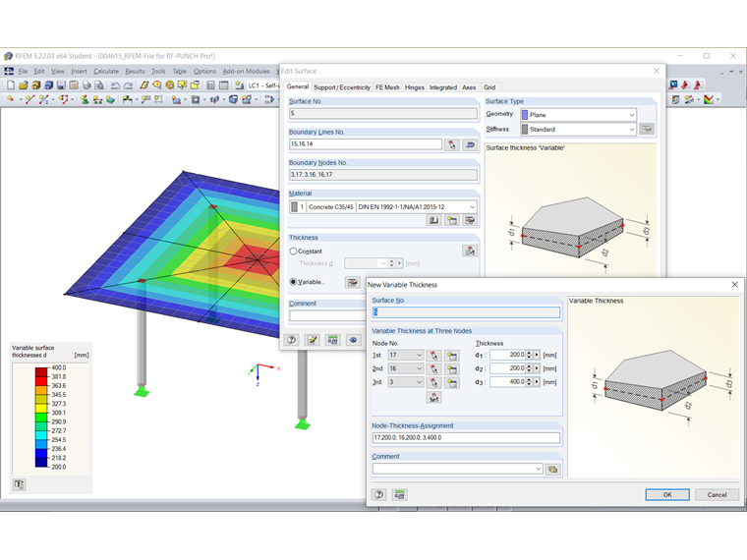Viewport: 747px width, 560px height.
Task: Pick boundary lines graphically in Edit Surface
Action: pyautogui.click(x=451, y=144)
